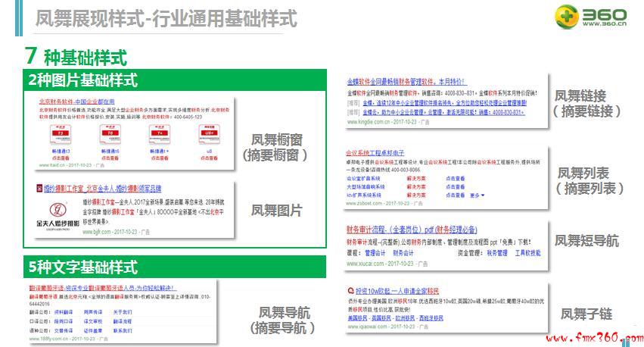The image size is (644, 347).
Task: Click the 税务管理 short navigation link
Action: pos(497,253)
